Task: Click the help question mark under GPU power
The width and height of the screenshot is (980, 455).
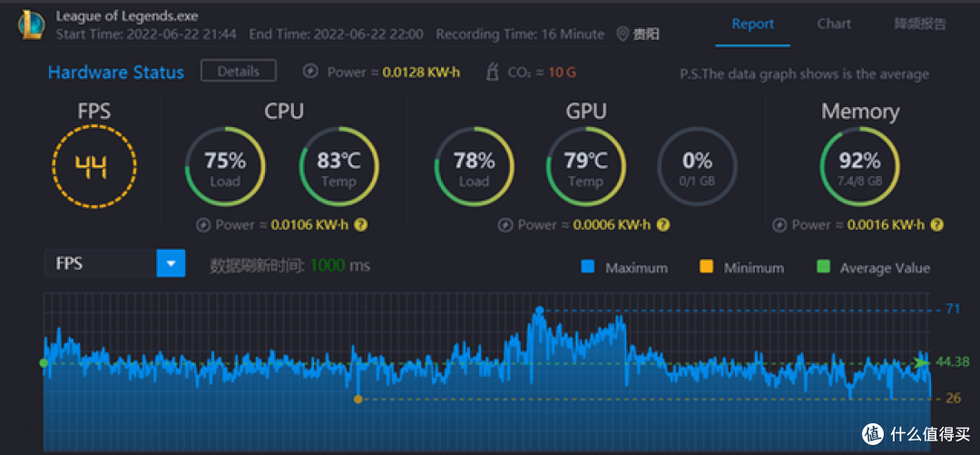Action: (x=663, y=224)
